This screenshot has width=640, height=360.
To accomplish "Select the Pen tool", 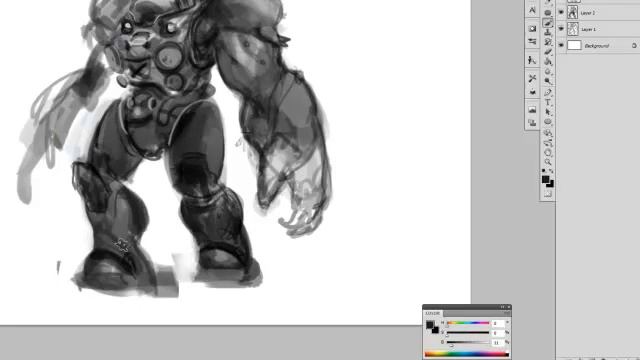I will pos(548,93).
